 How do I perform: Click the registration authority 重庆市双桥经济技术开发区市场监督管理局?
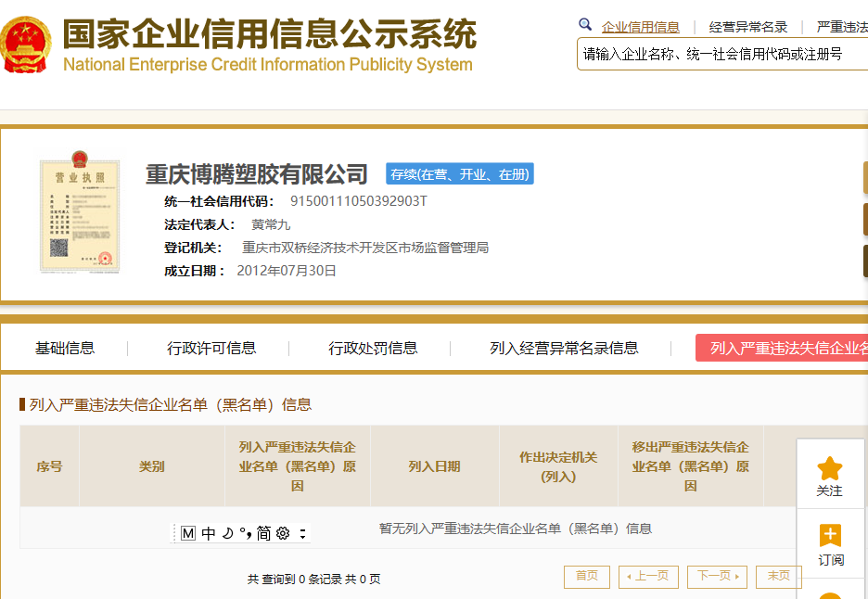click(x=365, y=248)
